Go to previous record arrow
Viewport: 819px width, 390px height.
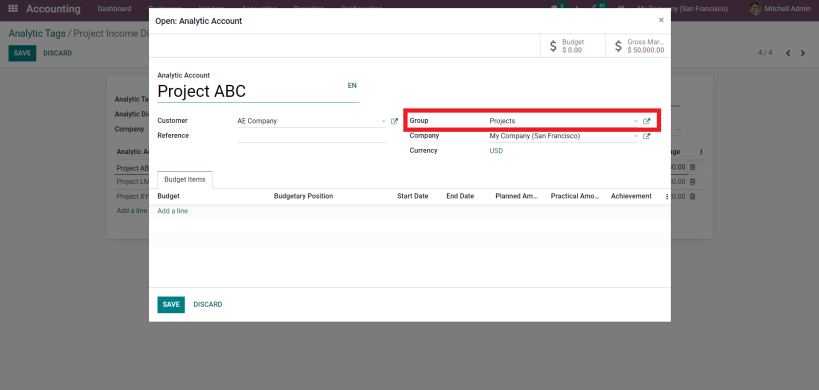tap(788, 53)
